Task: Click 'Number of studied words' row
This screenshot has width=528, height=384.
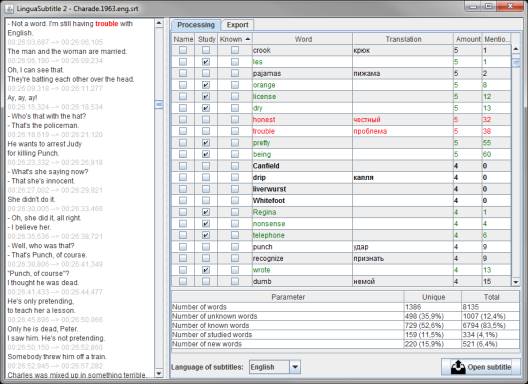Action: pos(345,335)
